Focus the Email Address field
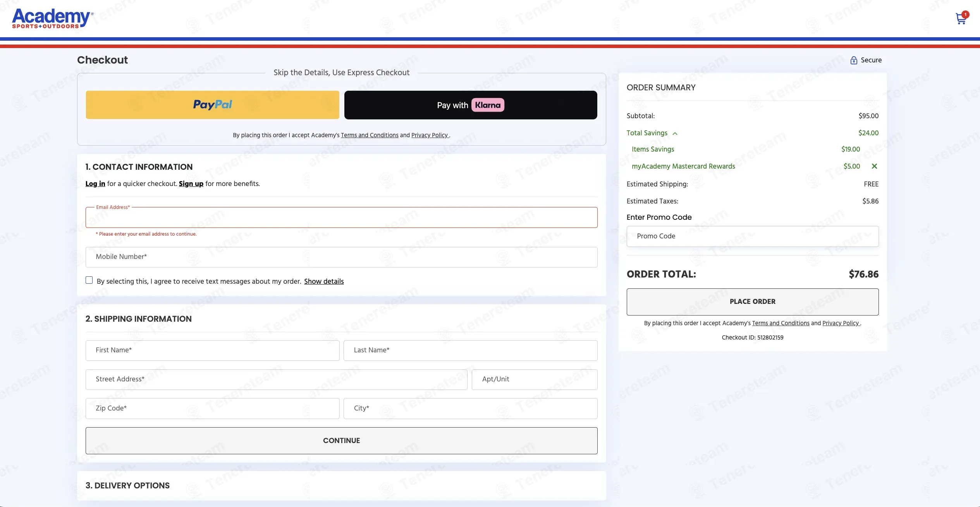Screen dimensions: 980x507 coord(342,217)
